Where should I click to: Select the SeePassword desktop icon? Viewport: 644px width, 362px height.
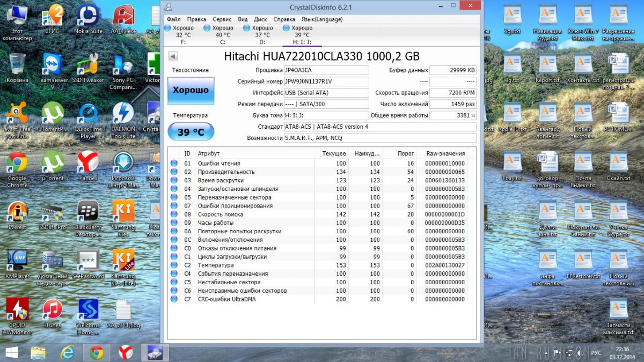coord(88,264)
